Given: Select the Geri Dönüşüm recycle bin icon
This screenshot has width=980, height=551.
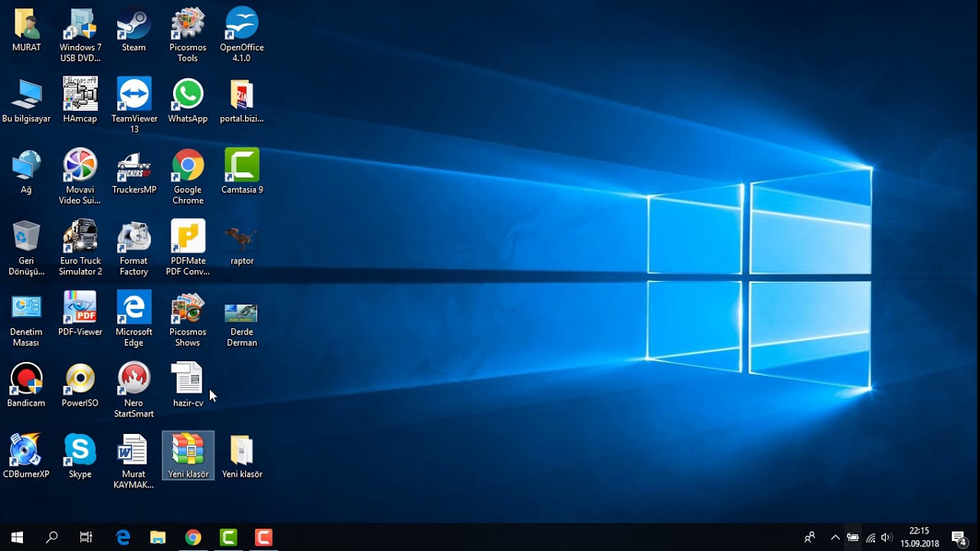Looking at the screenshot, I should [26, 248].
